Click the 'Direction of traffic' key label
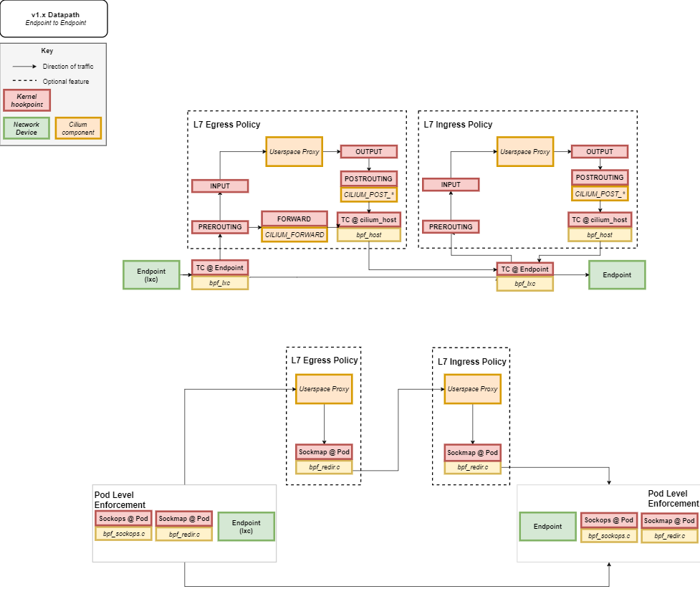Image resolution: width=700 pixels, height=589 pixels. [68, 67]
